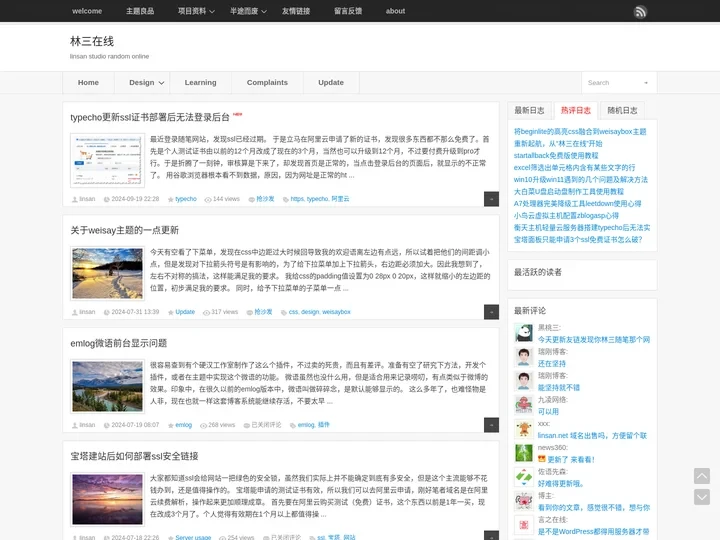Click the emlog category link on third post
Screen dimensions: 720x540
(184, 425)
